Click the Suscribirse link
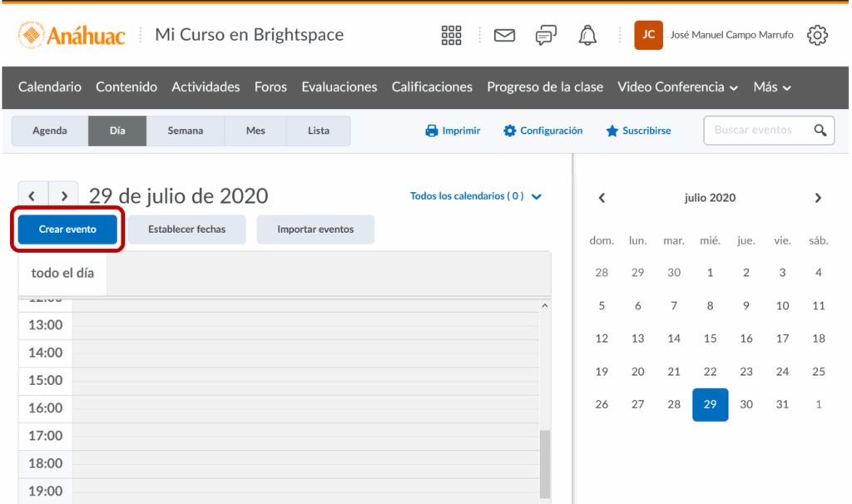The image size is (852, 504). (638, 131)
